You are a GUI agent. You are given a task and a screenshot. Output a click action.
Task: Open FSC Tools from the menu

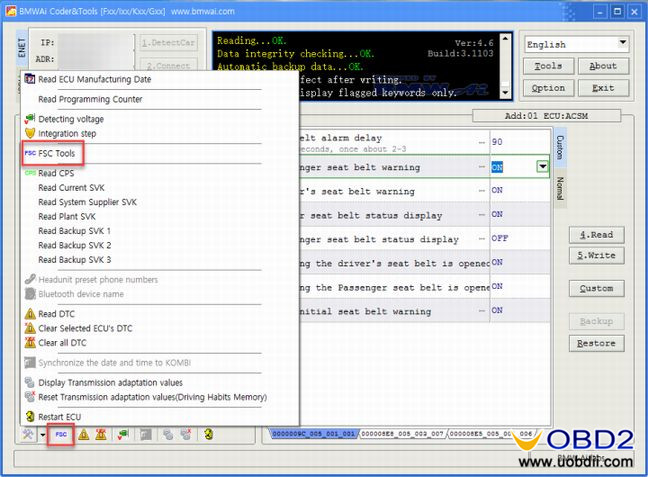click(57, 153)
